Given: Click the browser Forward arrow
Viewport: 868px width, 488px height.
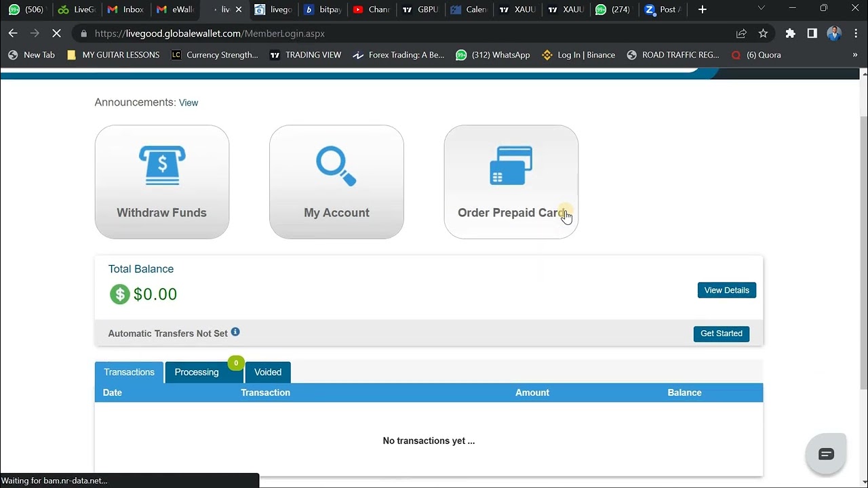Looking at the screenshot, I should pos(35,33).
